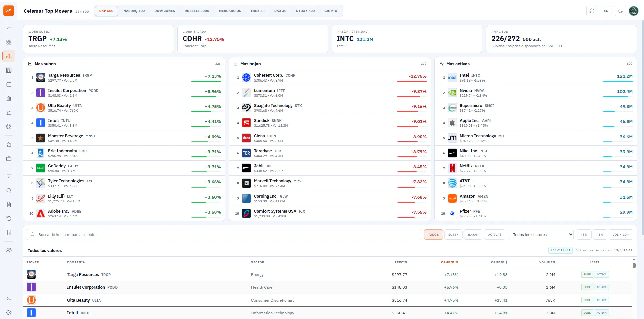Enable the BAJAN filter chip
The height and width of the screenshot is (319, 644).
(x=473, y=235)
